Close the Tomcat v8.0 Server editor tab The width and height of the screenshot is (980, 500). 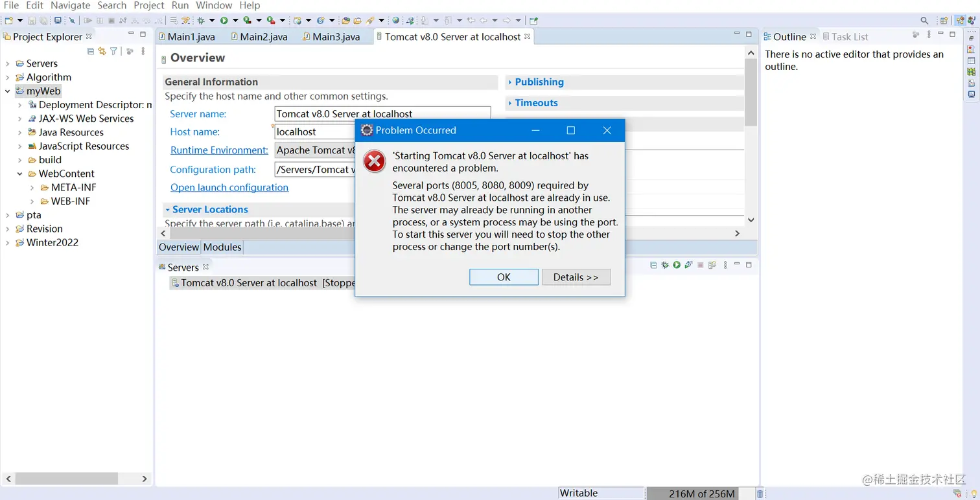pos(527,37)
